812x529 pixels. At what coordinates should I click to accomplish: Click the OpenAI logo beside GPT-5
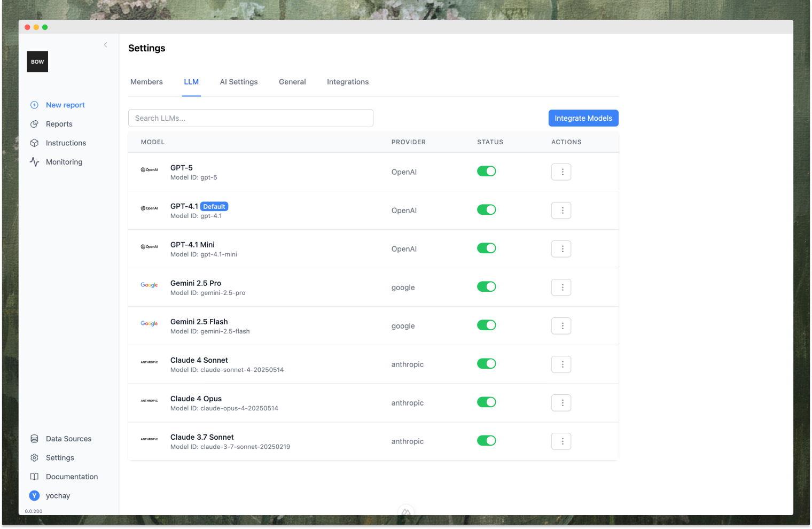pyautogui.click(x=149, y=170)
